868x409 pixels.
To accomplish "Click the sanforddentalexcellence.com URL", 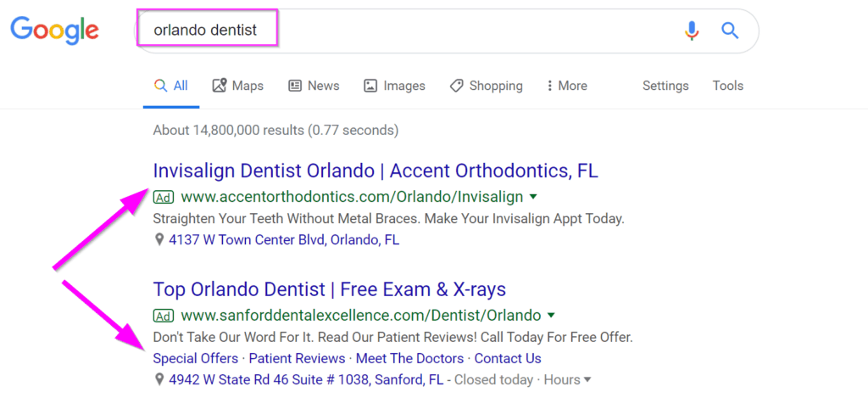I will [360, 316].
